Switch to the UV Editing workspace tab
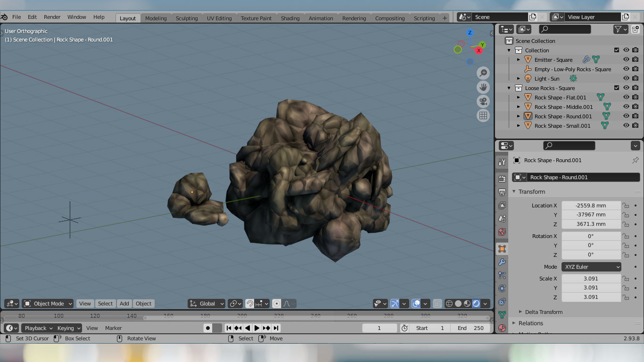This screenshot has width=644, height=362. (x=219, y=18)
